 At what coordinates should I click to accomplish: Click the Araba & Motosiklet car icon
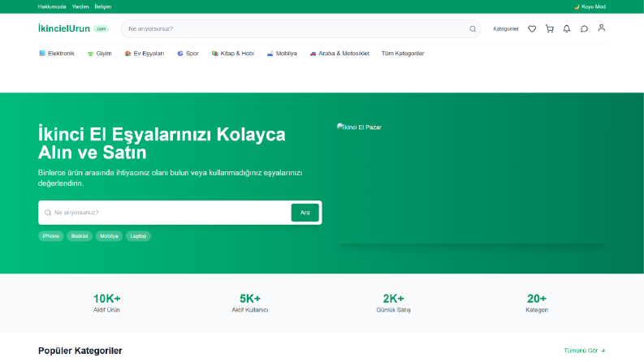pos(313,54)
